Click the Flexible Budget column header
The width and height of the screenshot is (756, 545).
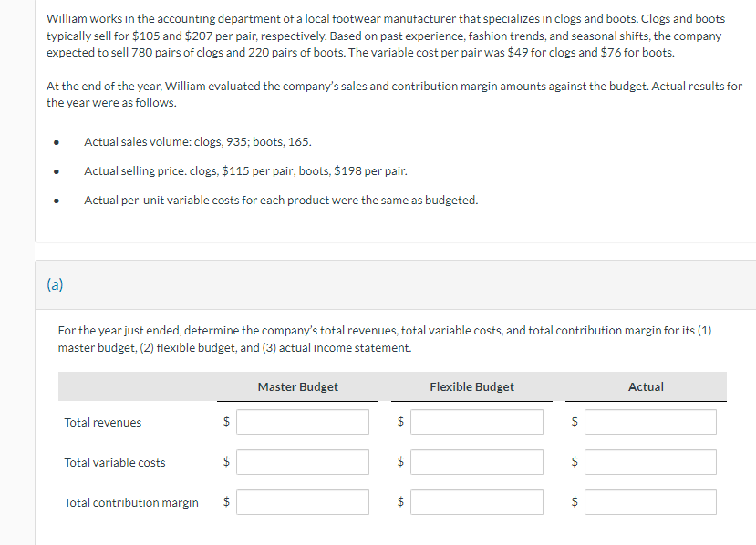[471, 386]
